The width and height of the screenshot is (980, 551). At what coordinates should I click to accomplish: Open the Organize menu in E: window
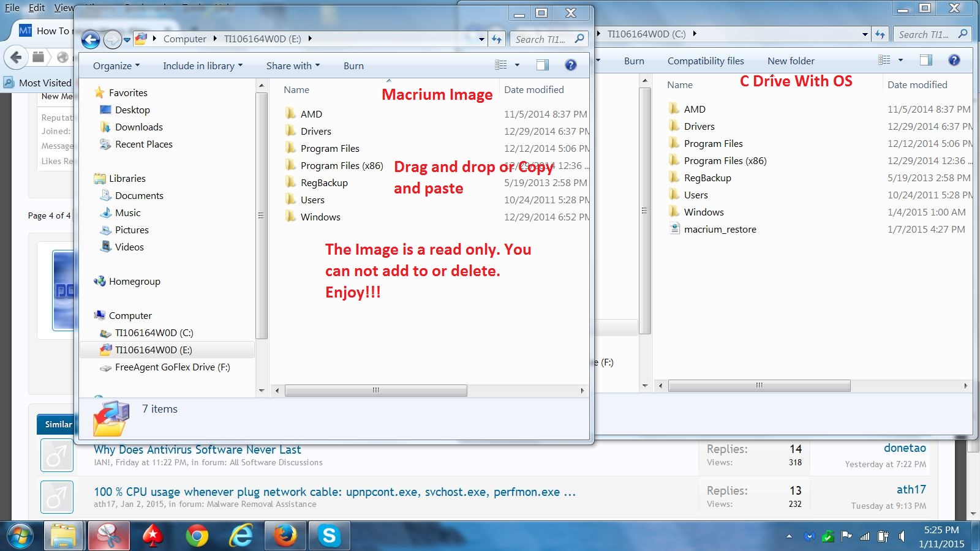(116, 66)
